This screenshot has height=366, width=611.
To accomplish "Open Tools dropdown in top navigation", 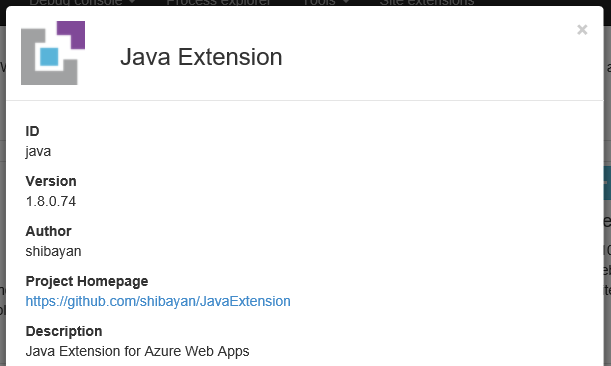I will pyautogui.click(x=326, y=2).
